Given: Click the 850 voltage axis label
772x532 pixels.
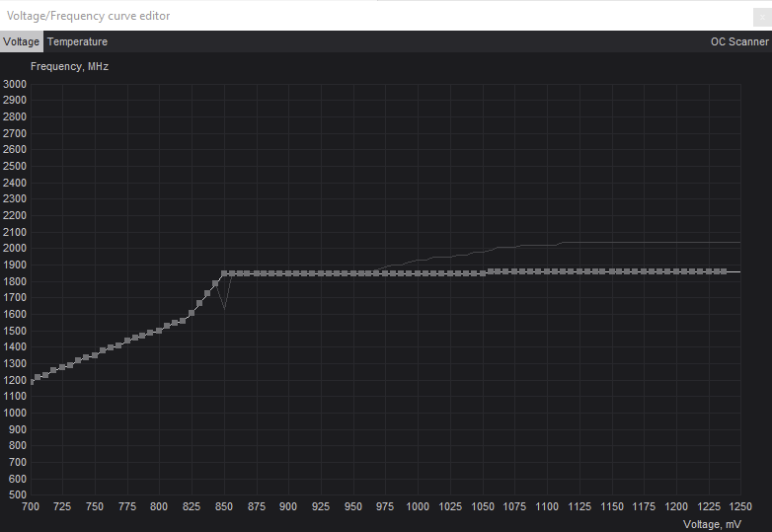Looking at the screenshot, I should [x=224, y=507].
